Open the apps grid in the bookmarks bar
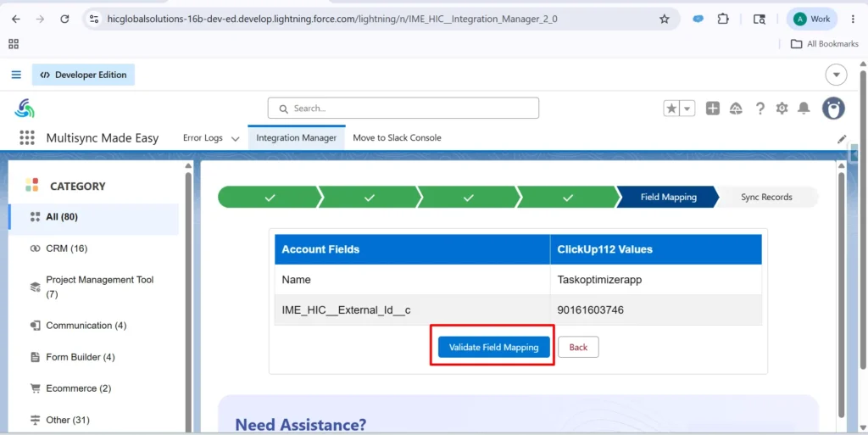This screenshot has height=435, width=868. click(x=14, y=44)
